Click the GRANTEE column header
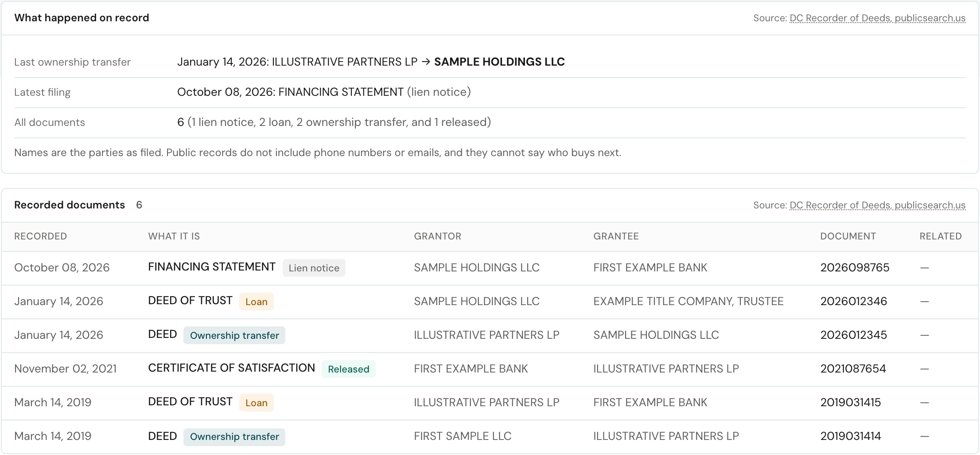 [616, 236]
